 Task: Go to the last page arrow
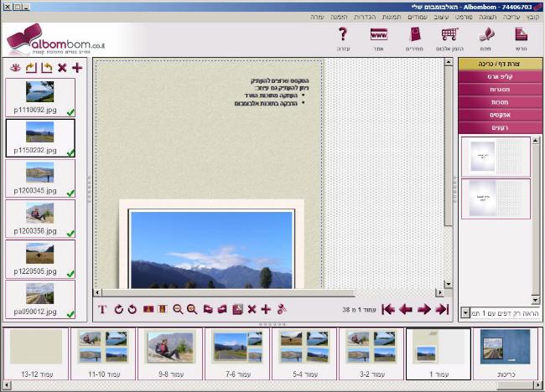[x=387, y=309]
